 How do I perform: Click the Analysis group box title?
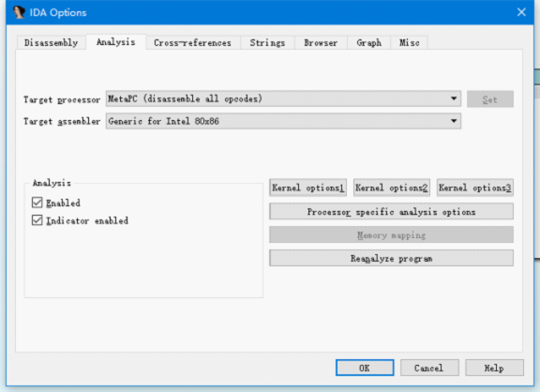coord(52,183)
